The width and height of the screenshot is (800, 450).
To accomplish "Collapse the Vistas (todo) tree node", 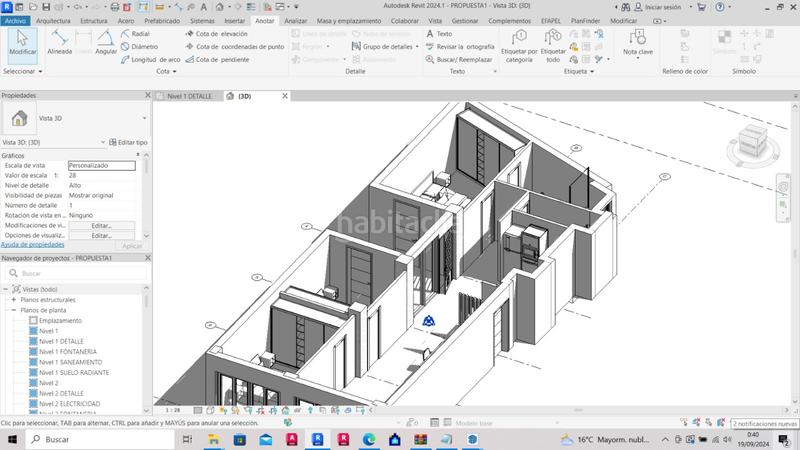I will (x=7, y=288).
